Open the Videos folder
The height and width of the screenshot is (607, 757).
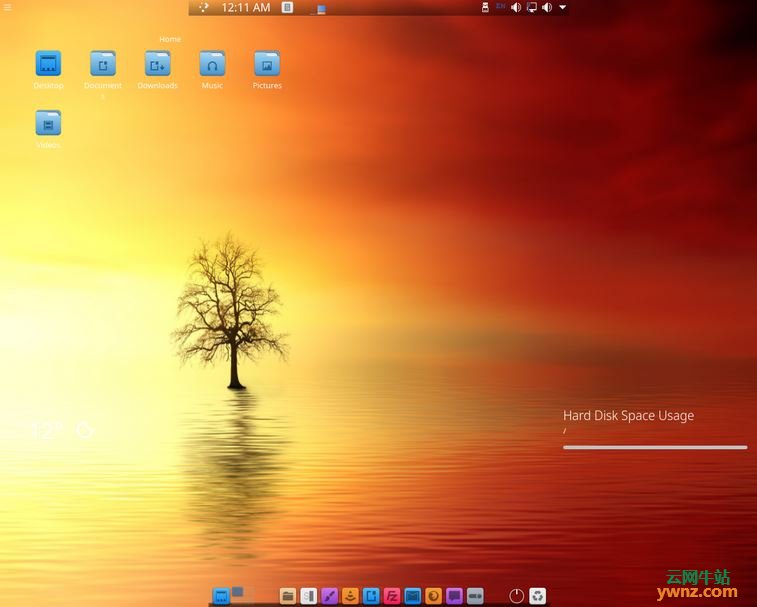[48, 123]
